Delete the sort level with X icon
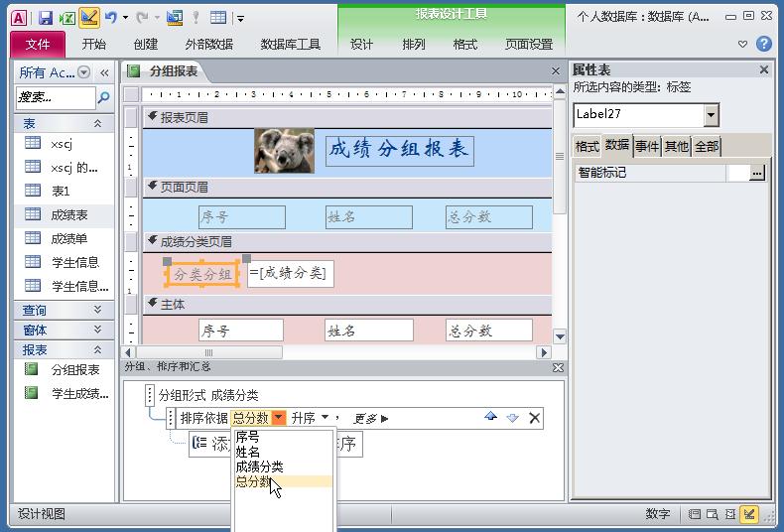 [535, 418]
